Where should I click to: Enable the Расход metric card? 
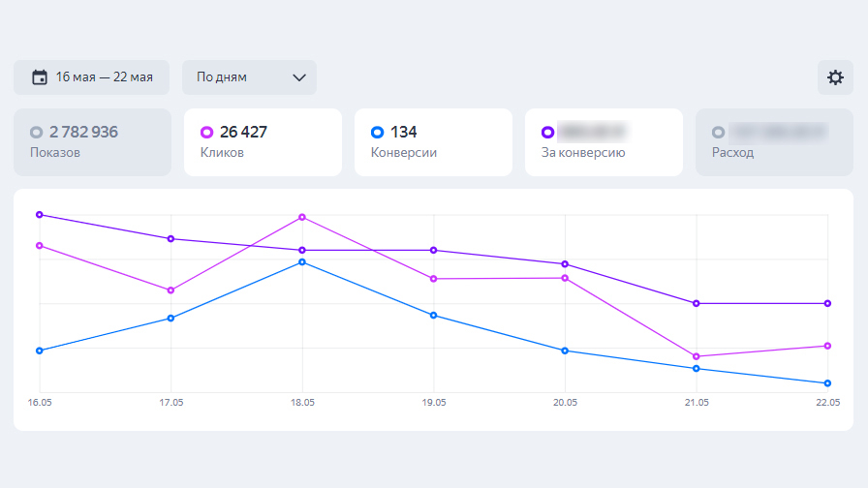click(x=774, y=142)
